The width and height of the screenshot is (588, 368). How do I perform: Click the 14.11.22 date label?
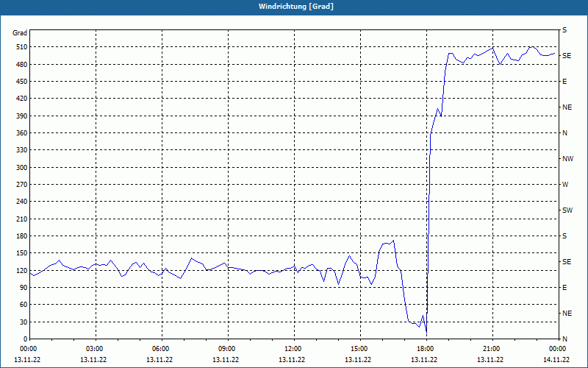[556, 360]
